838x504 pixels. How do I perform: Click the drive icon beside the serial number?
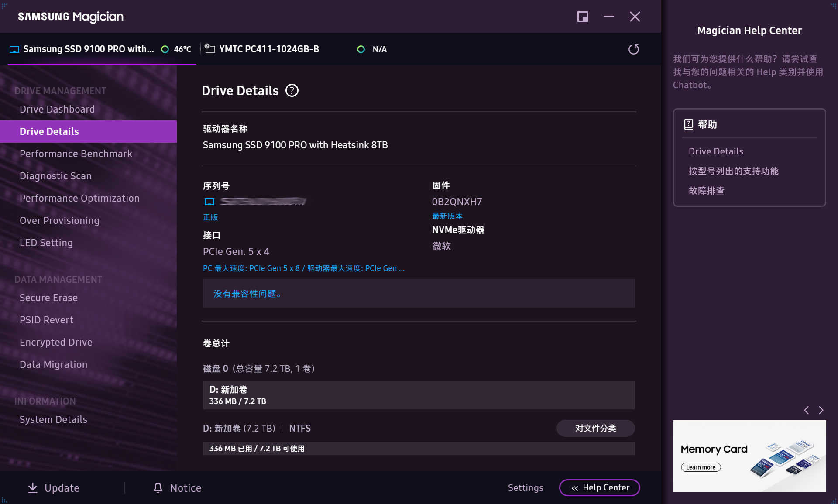tap(209, 201)
